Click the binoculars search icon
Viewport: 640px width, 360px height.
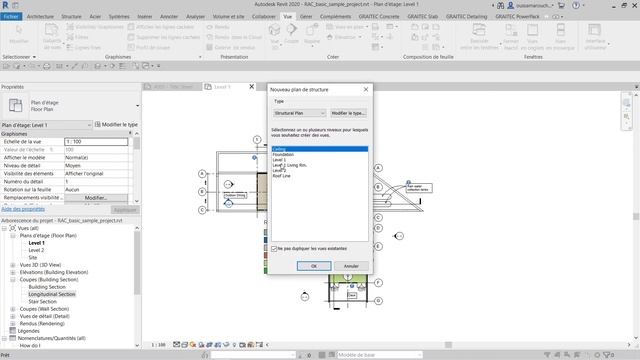[x=500, y=5]
